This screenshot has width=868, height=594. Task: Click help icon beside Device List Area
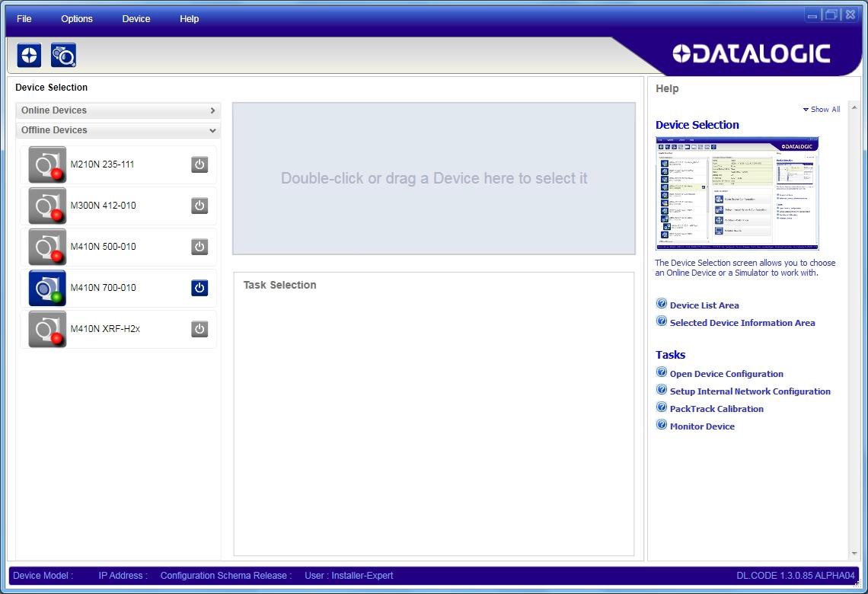(662, 303)
